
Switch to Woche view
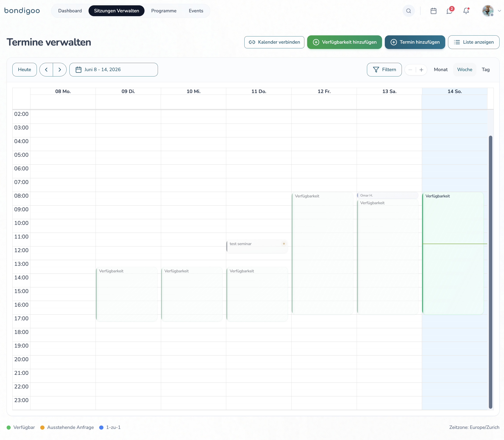click(465, 70)
